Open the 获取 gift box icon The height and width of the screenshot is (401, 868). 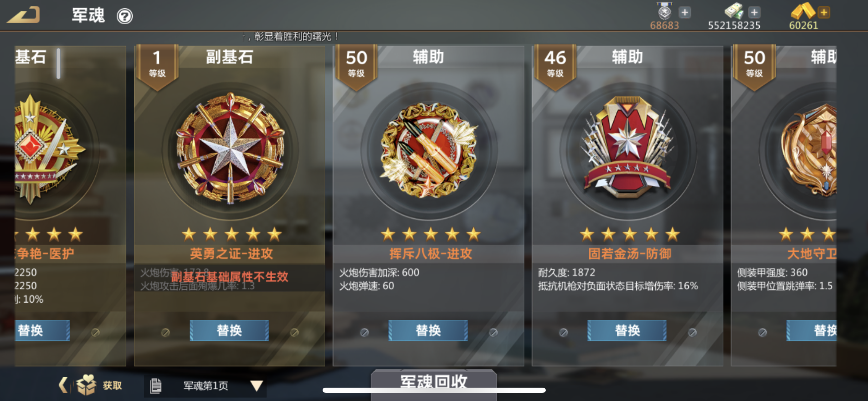(x=86, y=385)
